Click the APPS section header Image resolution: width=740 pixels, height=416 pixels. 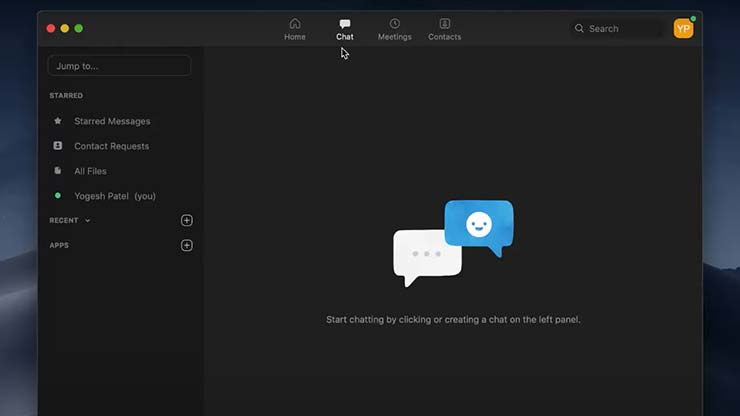(x=59, y=246)
